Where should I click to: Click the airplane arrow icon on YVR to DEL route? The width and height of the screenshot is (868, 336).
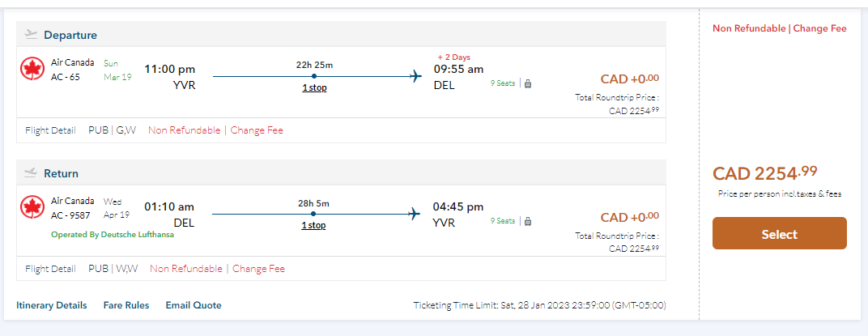(416, 77)
